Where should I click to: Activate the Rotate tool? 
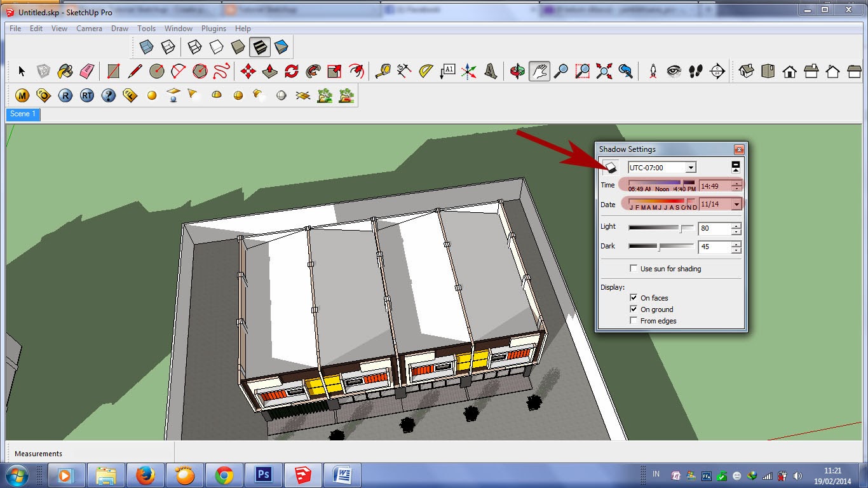click(x=292, y=71)
